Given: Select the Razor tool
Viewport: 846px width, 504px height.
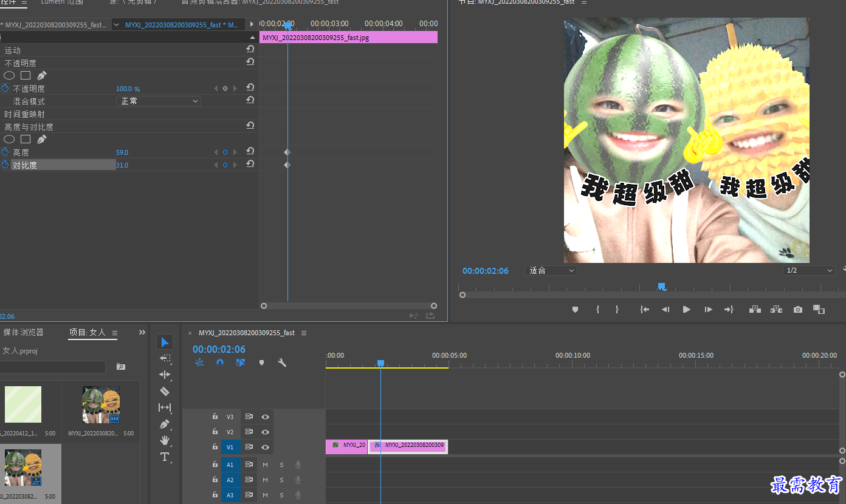Looking at the screenshot, I should pyautogui.click(x=165, y=391).
